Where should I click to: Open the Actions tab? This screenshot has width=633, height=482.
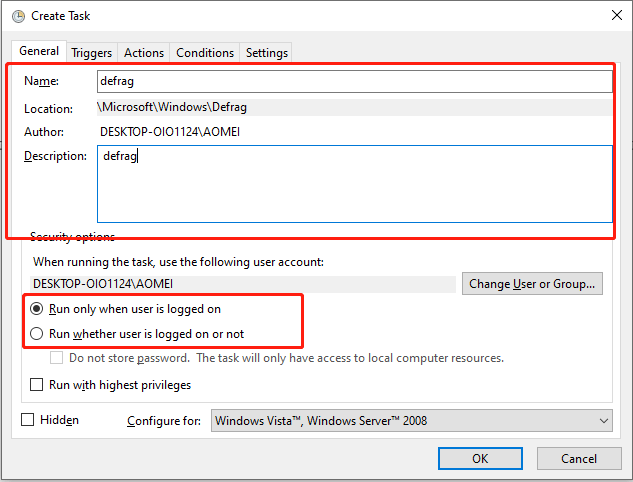click(x=144, y=53)
